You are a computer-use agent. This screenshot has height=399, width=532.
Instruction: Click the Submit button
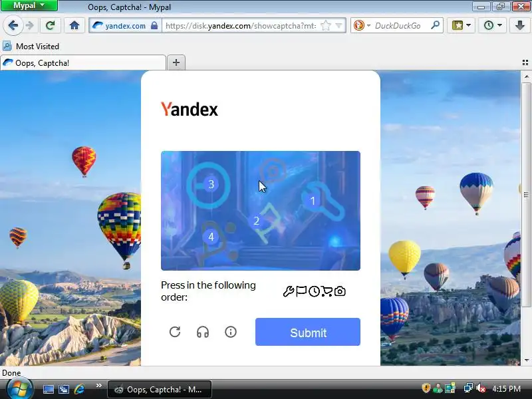coord(308,332)
